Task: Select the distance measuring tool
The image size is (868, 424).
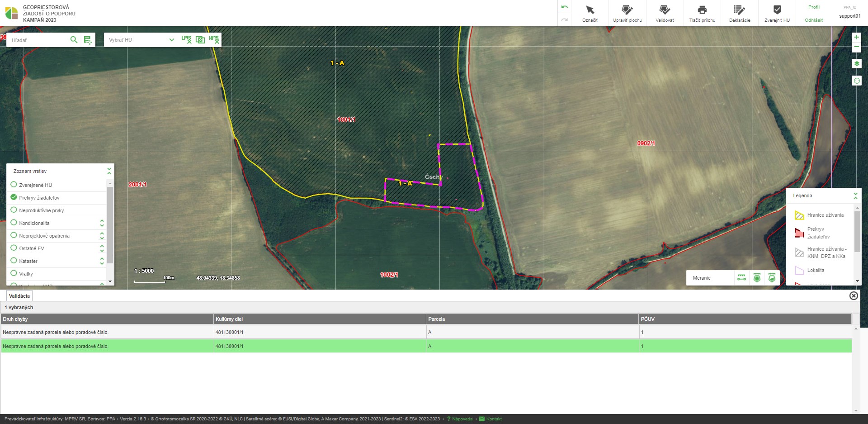Action: click(742, 278)
